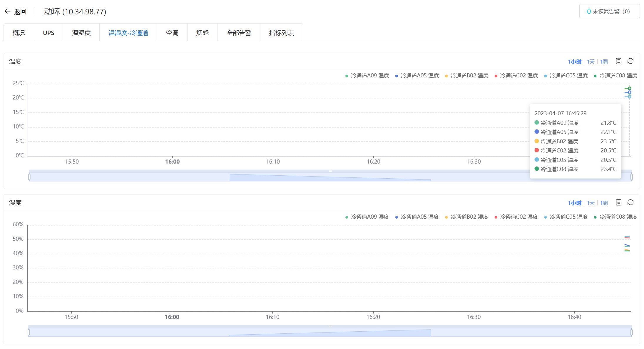Screen dimensions: 644x349
Task: Toggle 冷通道B02 温度 legend series
Action: [466, 76]
